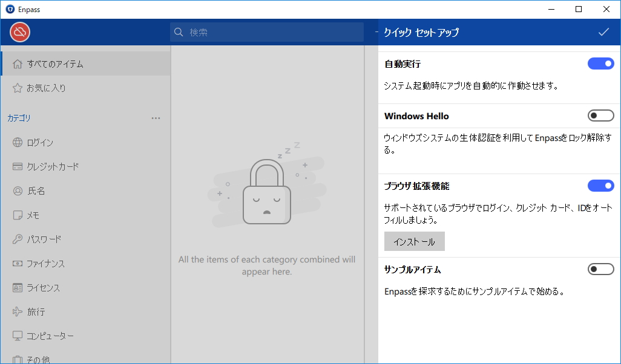621x364 pixels.
Task: Enable Windows Hello unlock
Action: tap(600, 115)
